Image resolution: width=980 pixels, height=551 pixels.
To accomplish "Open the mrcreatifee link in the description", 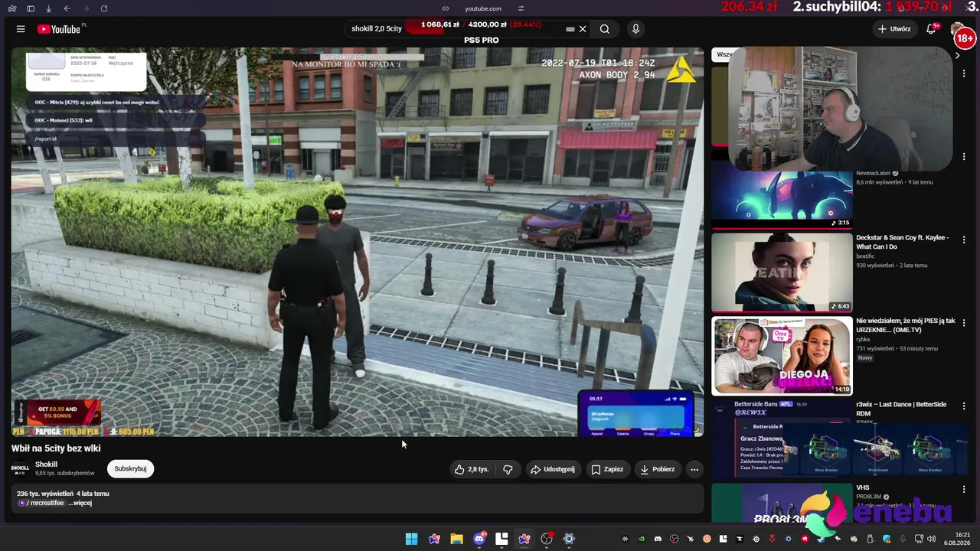I will [x=41, y=503].
